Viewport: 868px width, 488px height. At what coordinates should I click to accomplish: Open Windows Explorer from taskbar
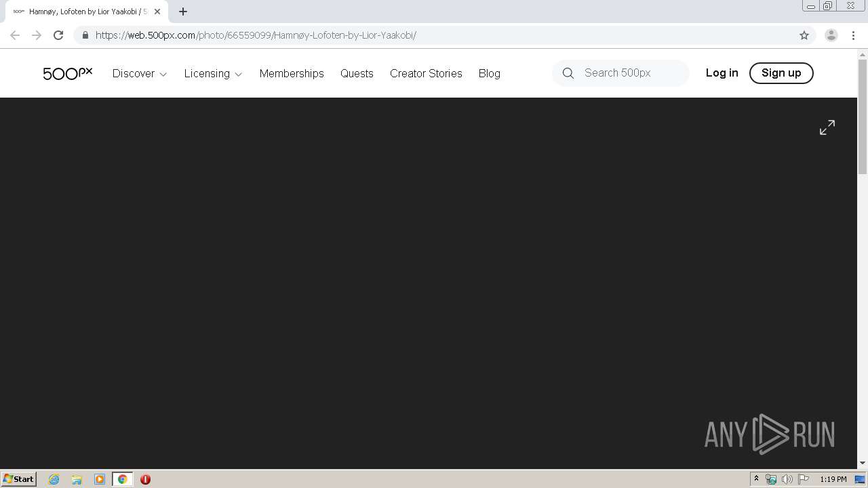tap(77, 479)
